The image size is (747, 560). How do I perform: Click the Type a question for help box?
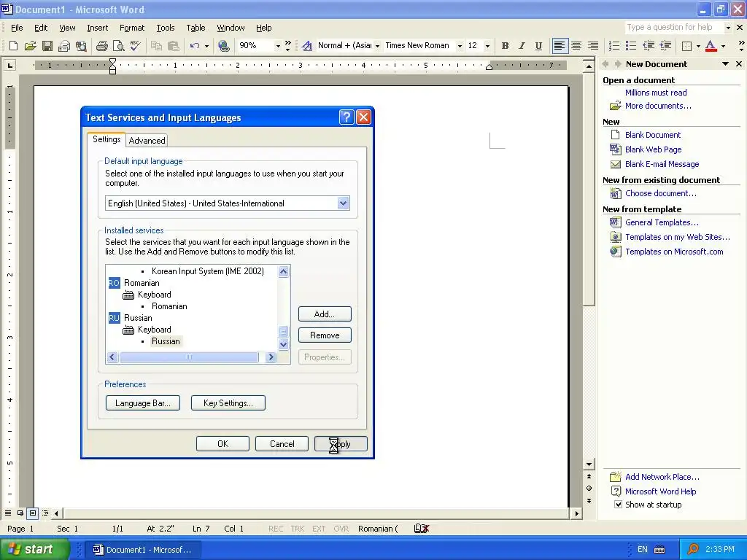tap(675, 27)
